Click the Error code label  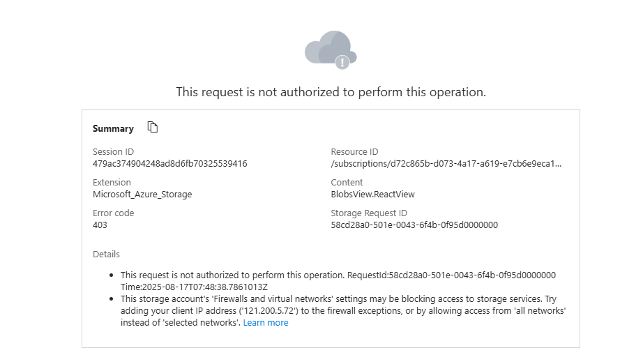click(113, 213)
